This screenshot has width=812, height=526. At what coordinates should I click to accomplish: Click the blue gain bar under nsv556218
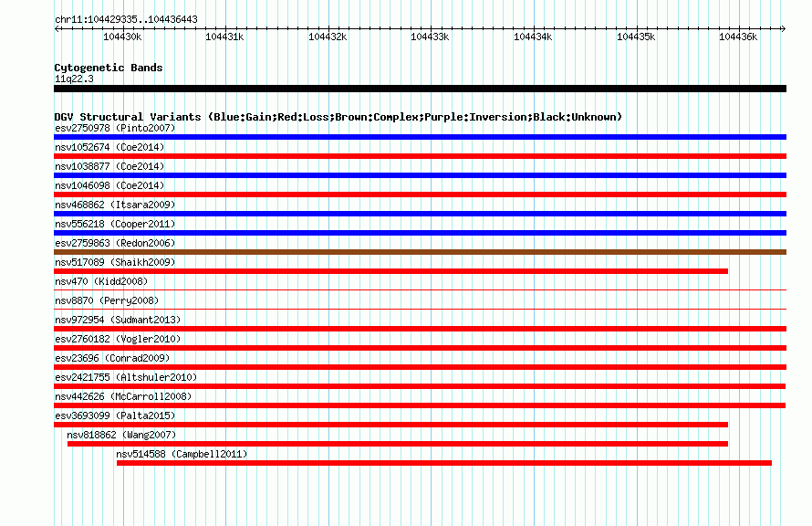click(420, 233)
